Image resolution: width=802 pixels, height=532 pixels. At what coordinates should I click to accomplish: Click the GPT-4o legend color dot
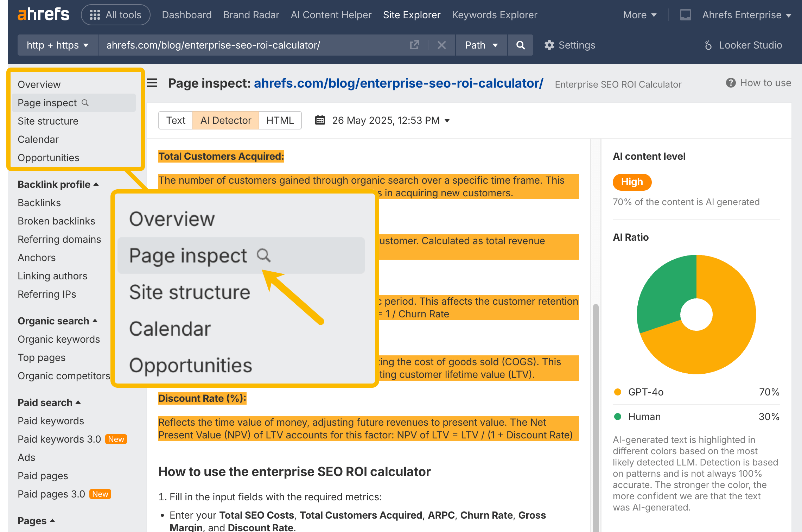click(x=617, y=392)
